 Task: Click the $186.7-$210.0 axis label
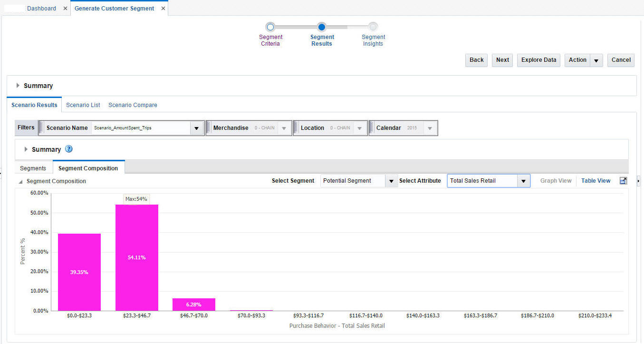(x=538, y=315)
